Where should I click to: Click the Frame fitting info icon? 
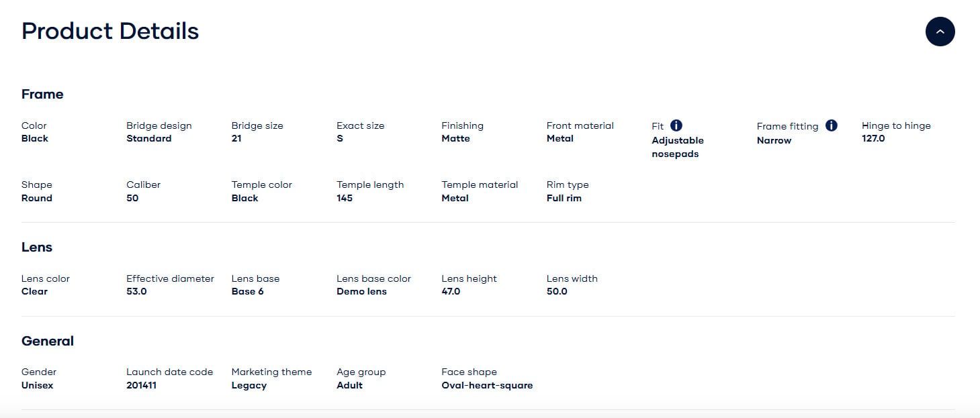tap(832, 125)
